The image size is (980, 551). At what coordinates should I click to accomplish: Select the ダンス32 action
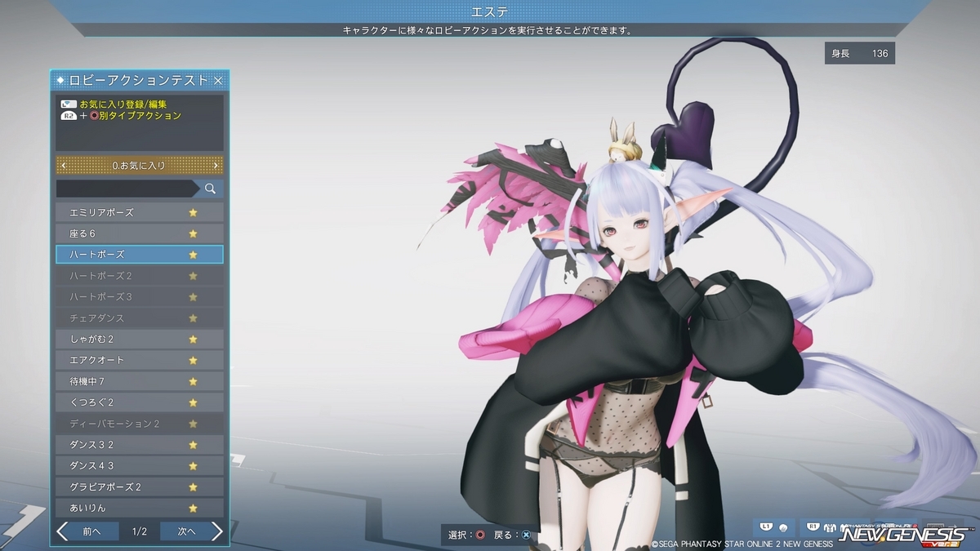click(140, 445)
